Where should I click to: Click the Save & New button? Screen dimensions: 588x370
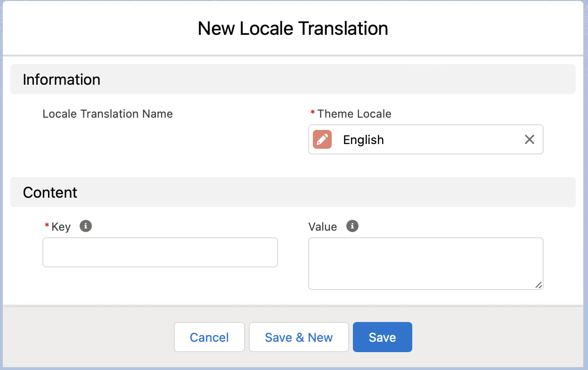299,337
